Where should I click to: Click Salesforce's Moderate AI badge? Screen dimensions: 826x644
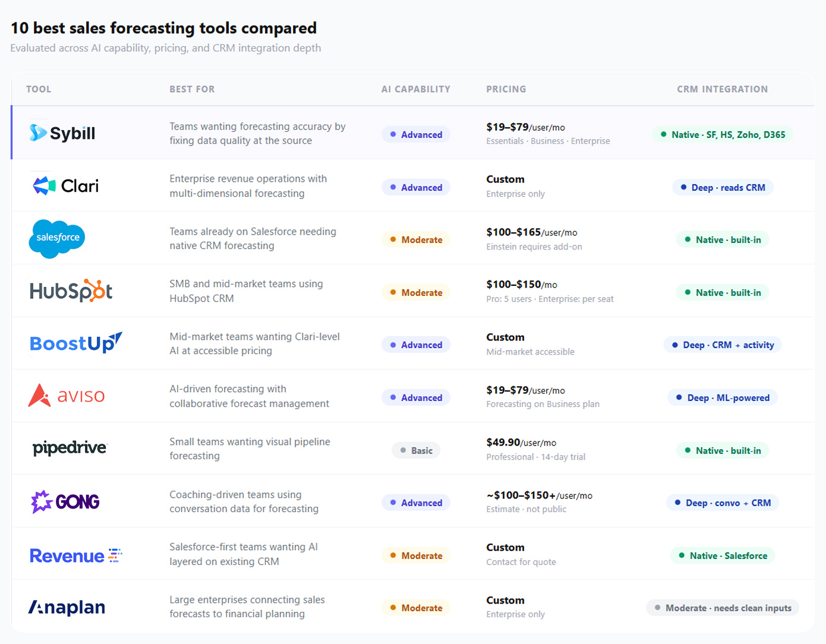pyautogui.click(x=416, y=240)
